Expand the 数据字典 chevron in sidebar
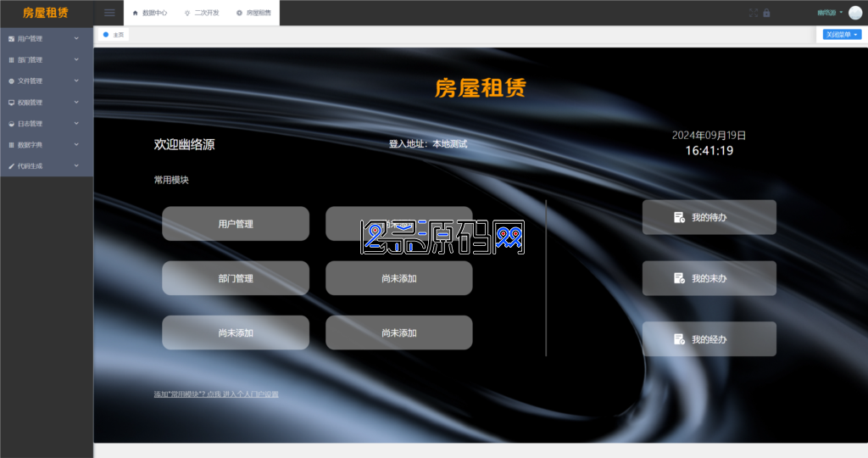The image size is (868, 458). coord(76,144)
